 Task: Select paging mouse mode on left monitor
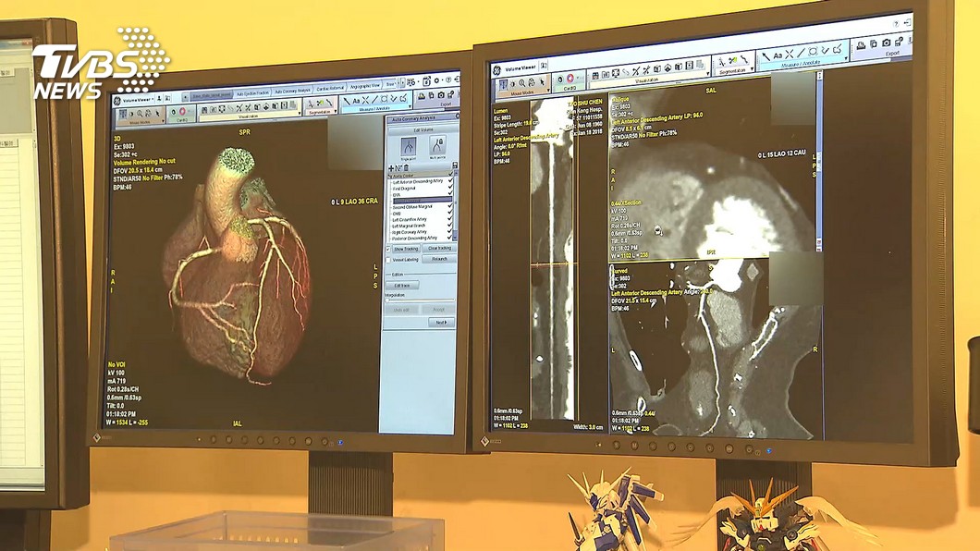[x=122, y=114]
